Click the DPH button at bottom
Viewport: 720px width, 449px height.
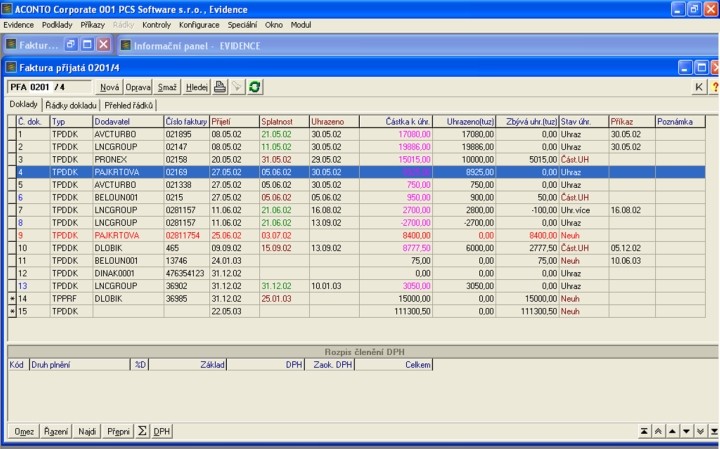[161, 431]
